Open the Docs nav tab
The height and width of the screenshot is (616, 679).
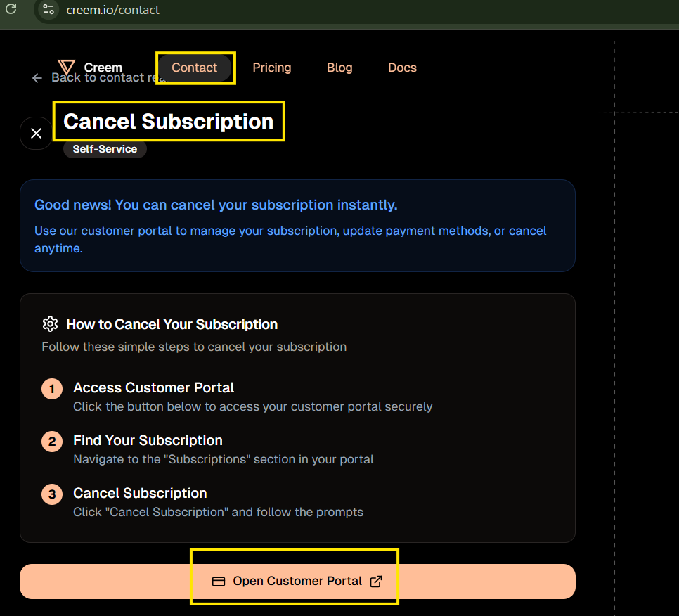coord(402,68)
